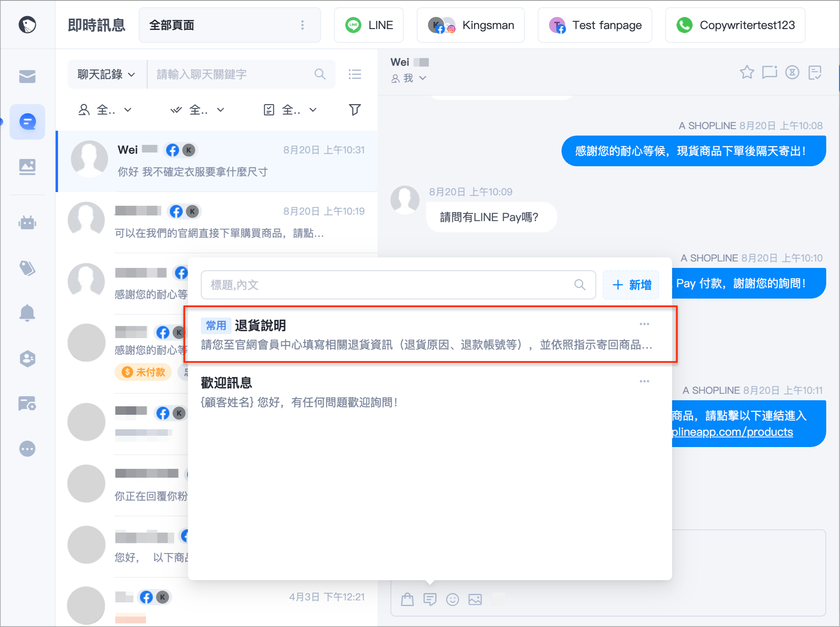Open conversation dated 8月20日 上午10:19
840x627 pixels.
click(x=217, y=222)
